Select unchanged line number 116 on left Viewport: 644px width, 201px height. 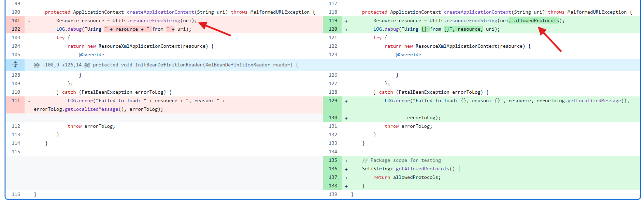pos(16,194)
